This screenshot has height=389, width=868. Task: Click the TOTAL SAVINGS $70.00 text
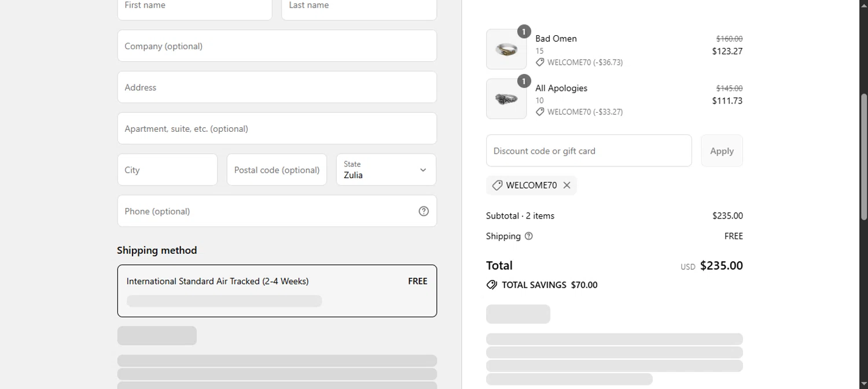549,285
